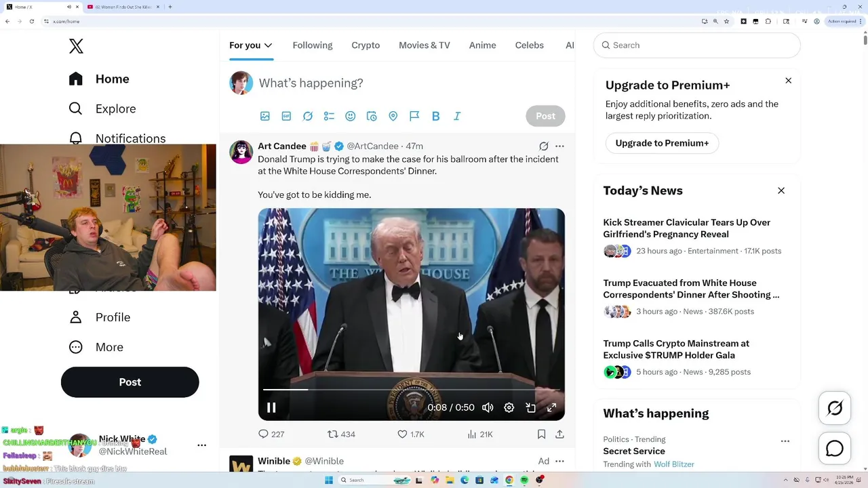Click the black Post button in sidebar
The image size is (868, 488).
point(130,382)
